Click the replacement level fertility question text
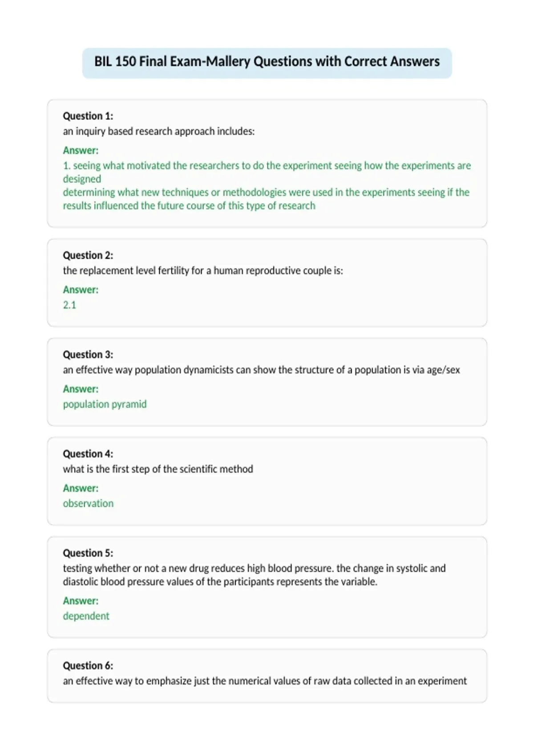The width and height of the screenshot is (534, 756). pos(203,271)
